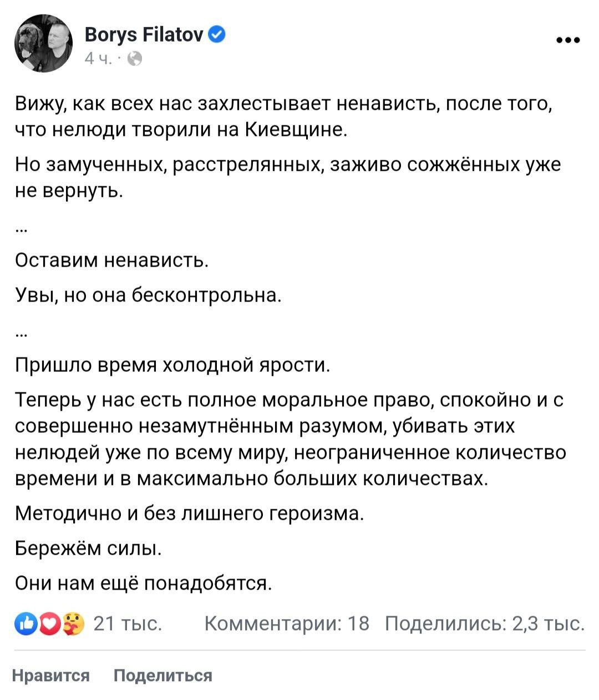This screenshot has width=599, height=700.
Task: Open Borys Filatov's profile picture
Action: [43, 44]
